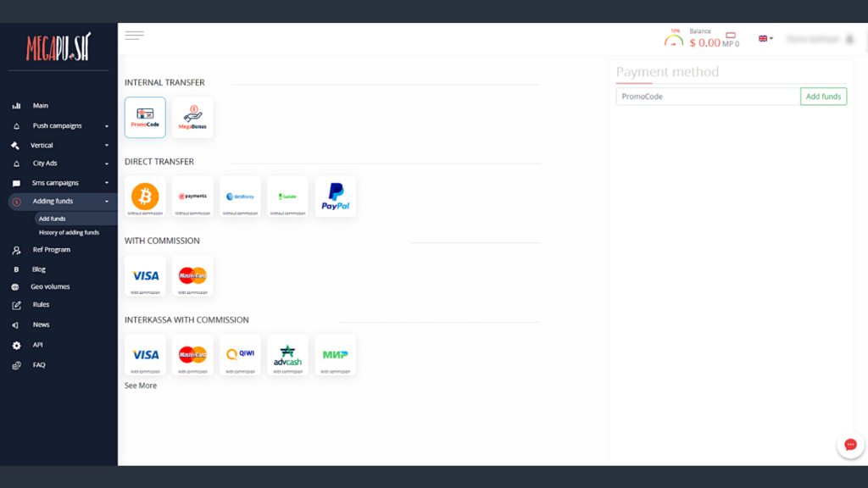Screen dimensions: 868x488
Task: Expand the Push campaigns submenu arrow
Action: [107, 126]
